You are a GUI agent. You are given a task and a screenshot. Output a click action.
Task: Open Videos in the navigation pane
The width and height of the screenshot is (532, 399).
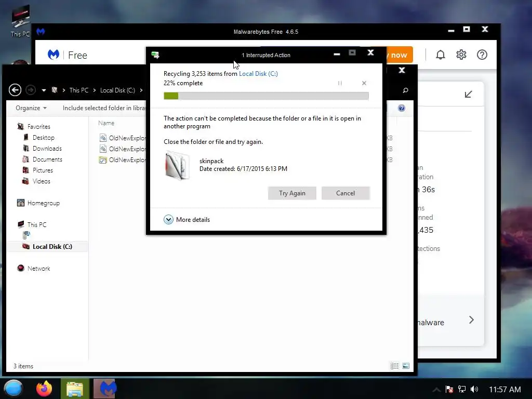click(x=36, y=181)
